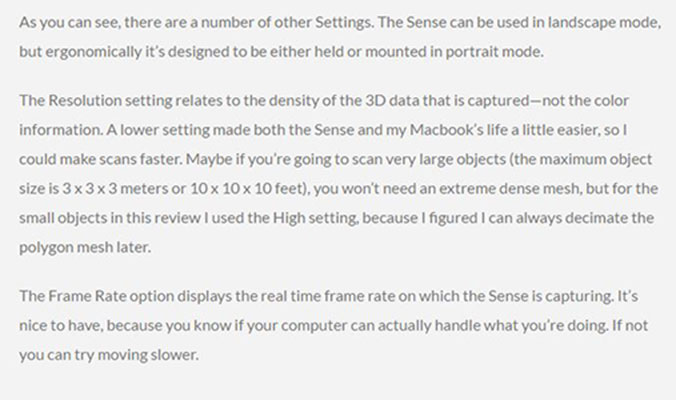676x400 pixels.
Task: Click the word 'Macbook's' in the second paragraph
Action: 447,130
